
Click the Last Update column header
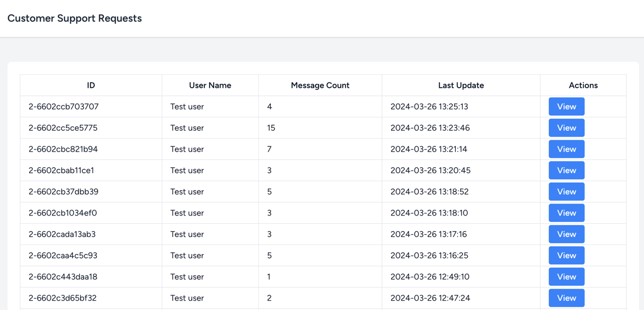(x=461, y=85)
